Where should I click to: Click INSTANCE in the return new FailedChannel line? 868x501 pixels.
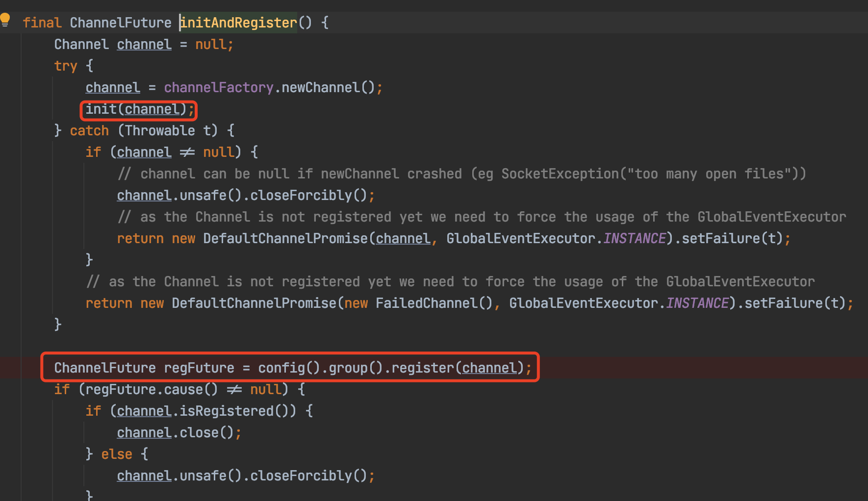coord(697,303)
